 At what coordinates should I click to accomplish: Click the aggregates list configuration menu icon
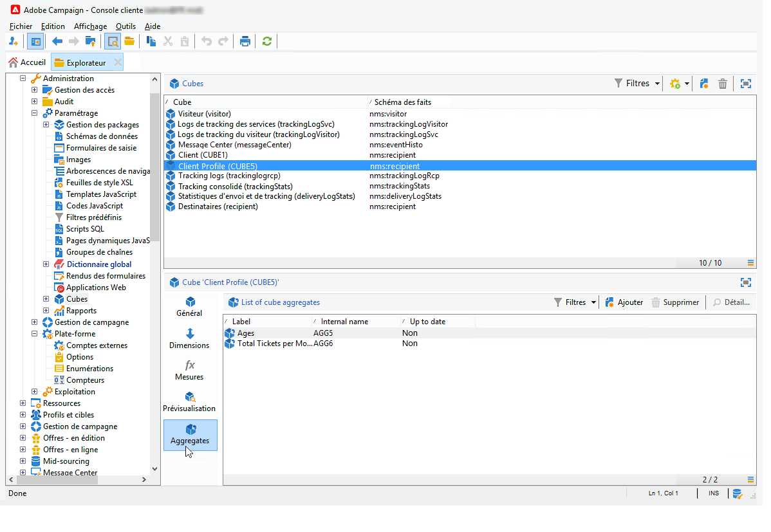point(750,480)
